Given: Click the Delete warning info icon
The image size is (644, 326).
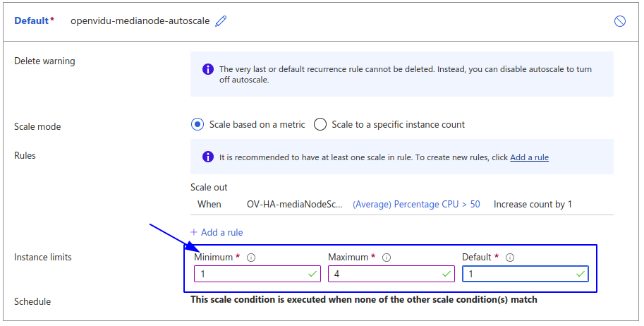Looking at the screenshot, I should coord(208,69).
